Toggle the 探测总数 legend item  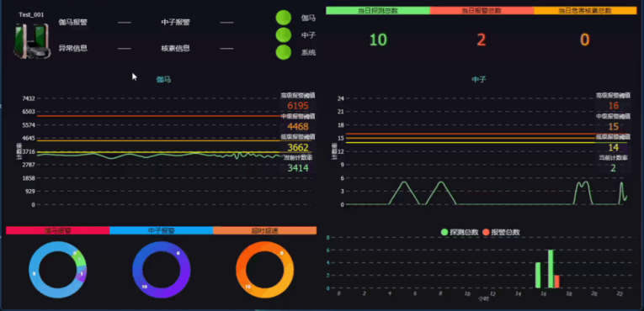460,232
